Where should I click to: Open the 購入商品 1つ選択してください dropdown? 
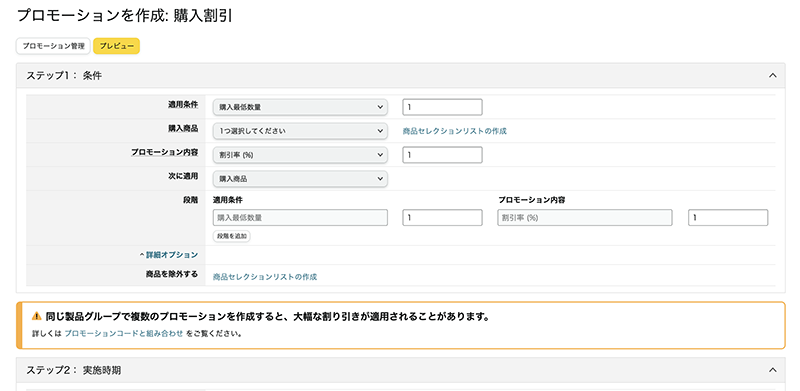click(x=300, y=131)
